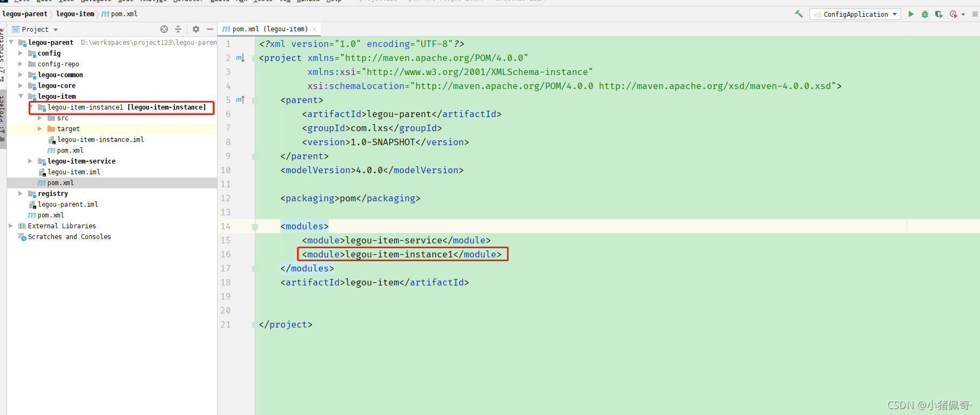Click artifactId legou-item on line 18
Screen dimensions: 980x415
pyautogui.click(x=375, y=282)
